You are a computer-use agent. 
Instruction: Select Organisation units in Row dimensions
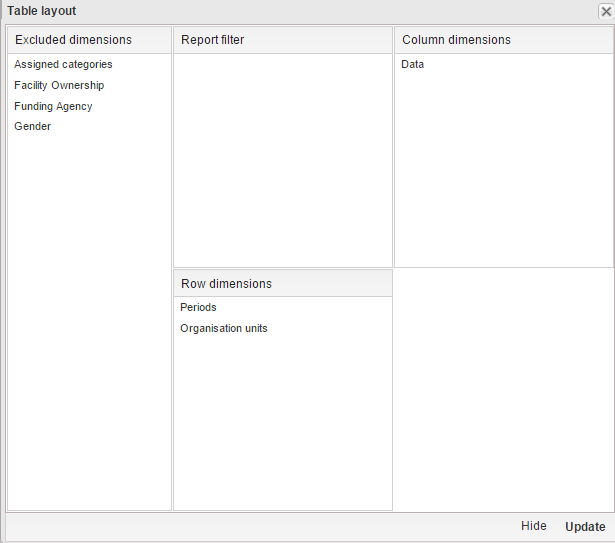pyautogui.click(x=224, y=328)
